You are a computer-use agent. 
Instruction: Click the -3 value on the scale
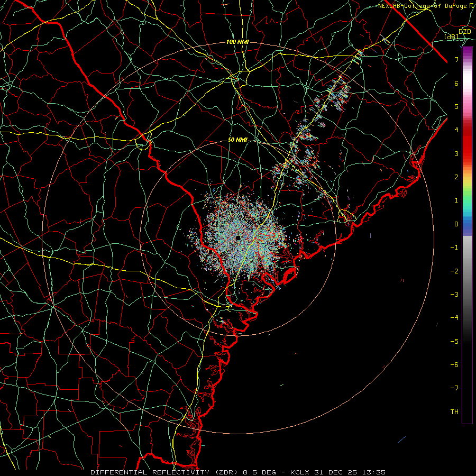454,295
